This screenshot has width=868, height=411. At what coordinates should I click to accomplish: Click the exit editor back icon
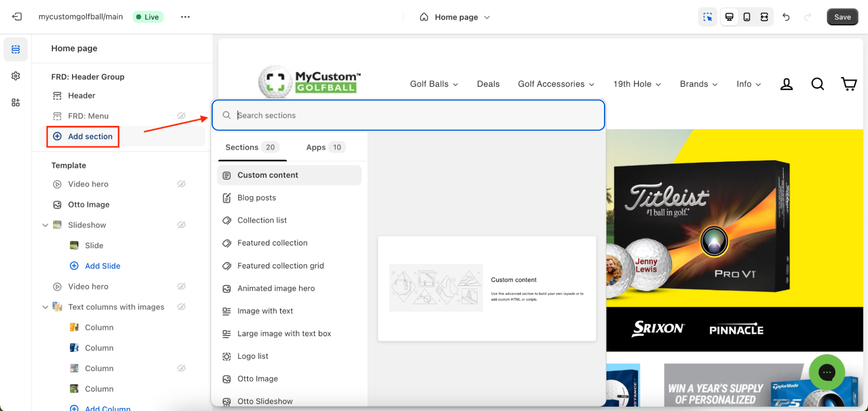pyautogui.click(x=17, y=17)
